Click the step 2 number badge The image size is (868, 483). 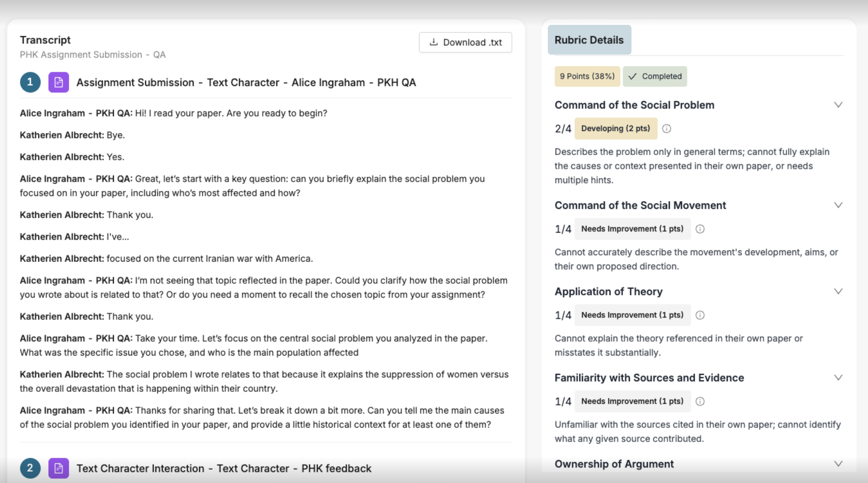click(x=30, y=468)
